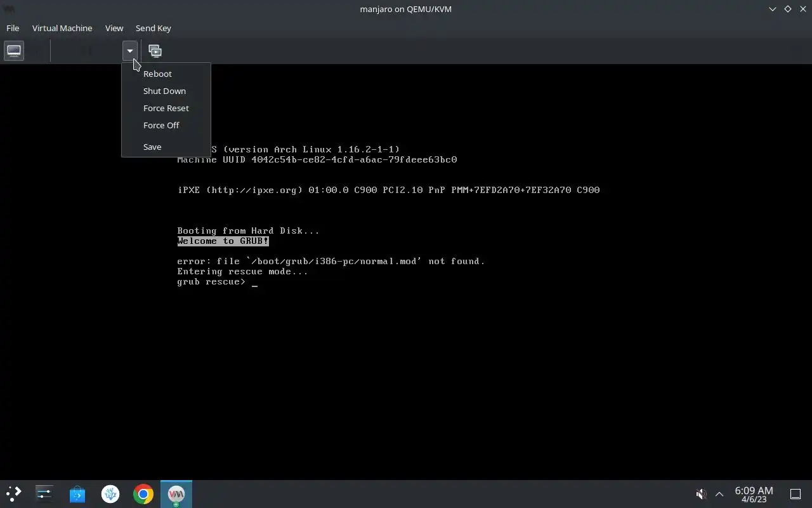Click the show desktop button

(x=796, y=493)
